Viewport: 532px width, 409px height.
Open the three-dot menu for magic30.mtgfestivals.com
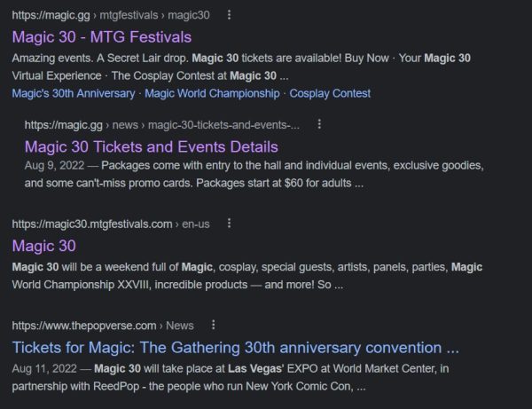(228, 224)
